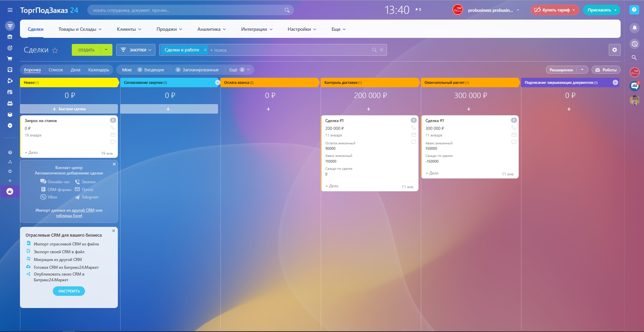This screenshot has width=644, height=332.
Task: Open the Расширения dropdown arrow
Action: click(x=582, y=70)
